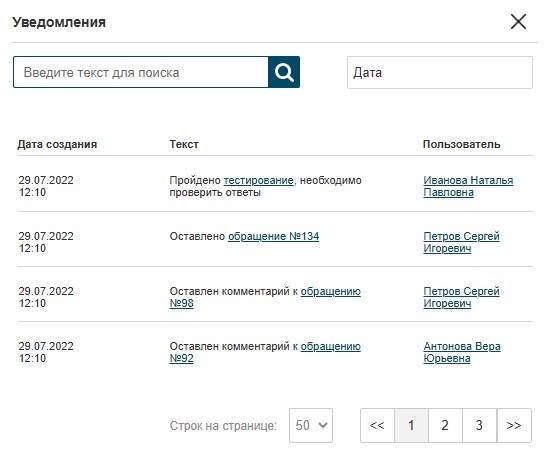
Task: Select page 1 in pagination
Action: (411, 425)
